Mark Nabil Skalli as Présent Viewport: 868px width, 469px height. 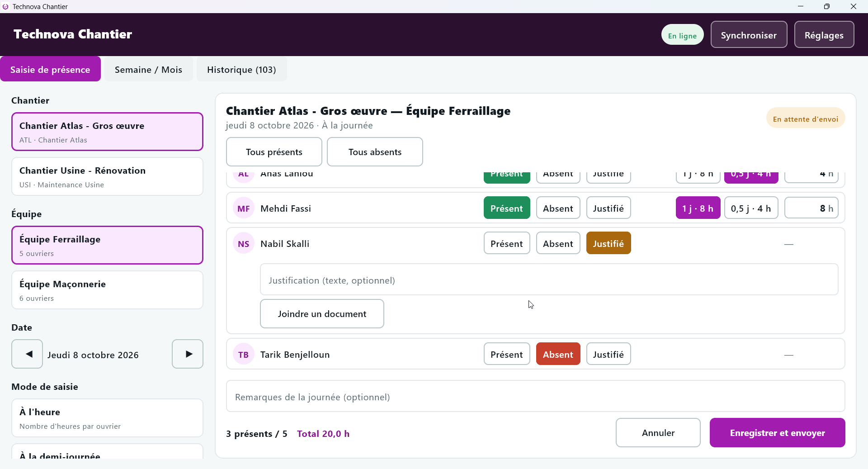pyautogui.click(x=507, y=243)
